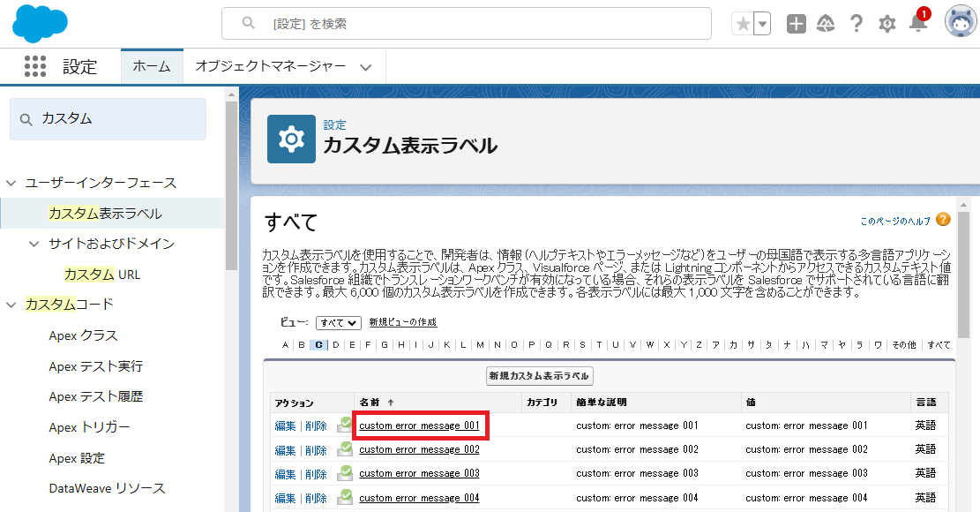
Task: Click the label icon in custom_error_message_001 row
Action: (344, 425)
